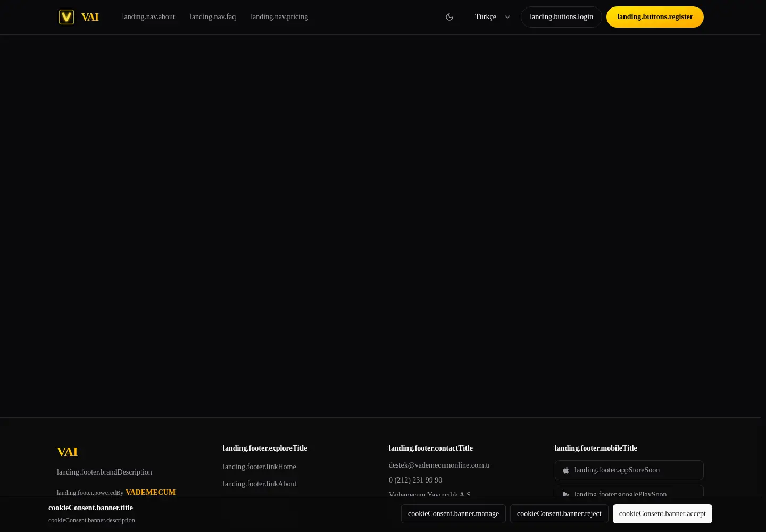This screenshot has height=532, width=766.
Task: Select landing.footer.mobileTitle heading
Action: click(596, 448)
